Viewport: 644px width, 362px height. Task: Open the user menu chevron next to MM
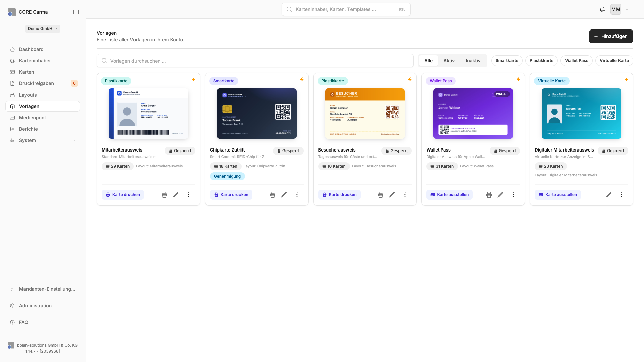tap(627, 9)
